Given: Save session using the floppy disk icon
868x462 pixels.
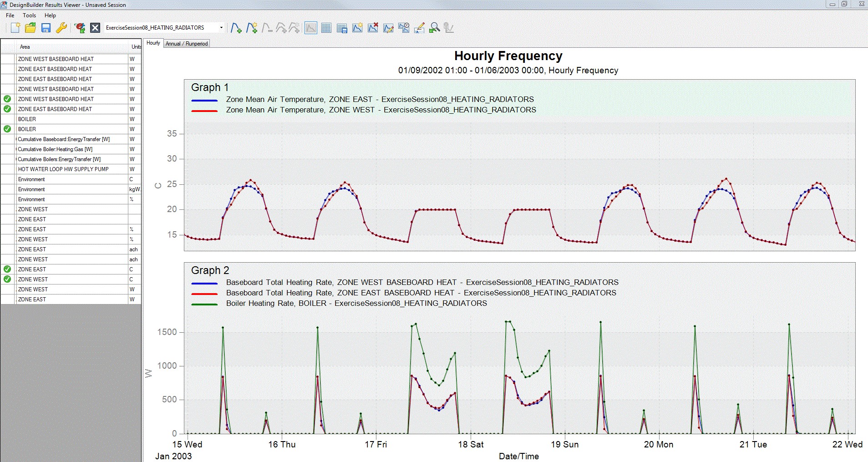Looking at the screenshot, I should click(x=46, y=28).
